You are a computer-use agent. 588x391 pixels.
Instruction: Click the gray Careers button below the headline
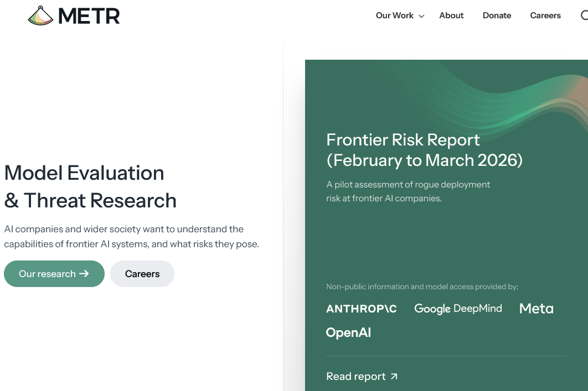pyautogui.click(x=142, y=274)
